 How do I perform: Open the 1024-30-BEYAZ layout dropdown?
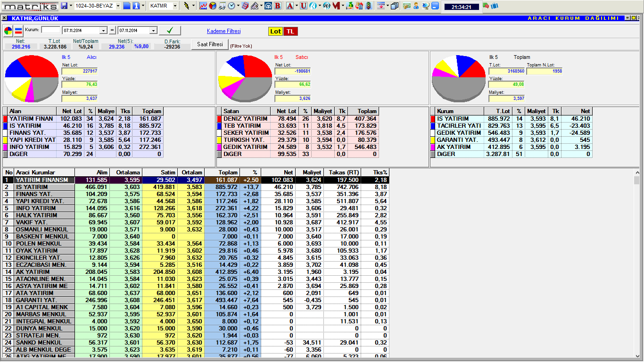(x=117, y=6)
